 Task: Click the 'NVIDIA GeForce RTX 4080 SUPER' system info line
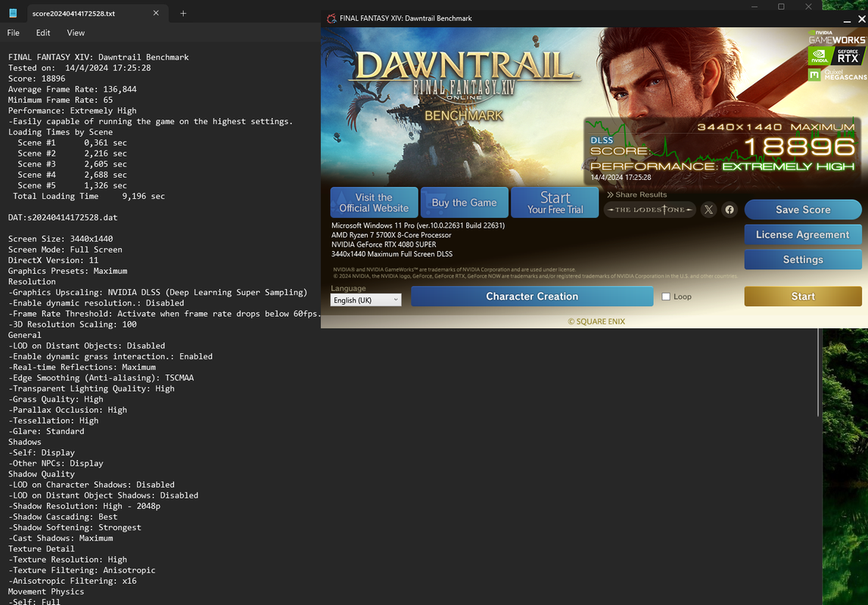pos(384,244)
